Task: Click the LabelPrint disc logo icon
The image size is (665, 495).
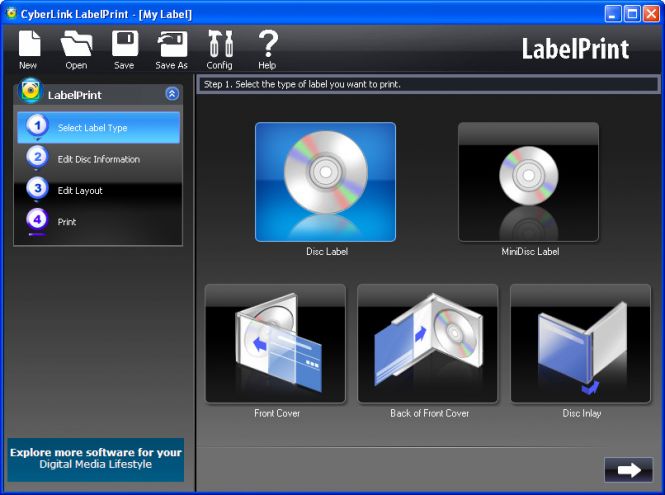Action: tap(30, 90)
